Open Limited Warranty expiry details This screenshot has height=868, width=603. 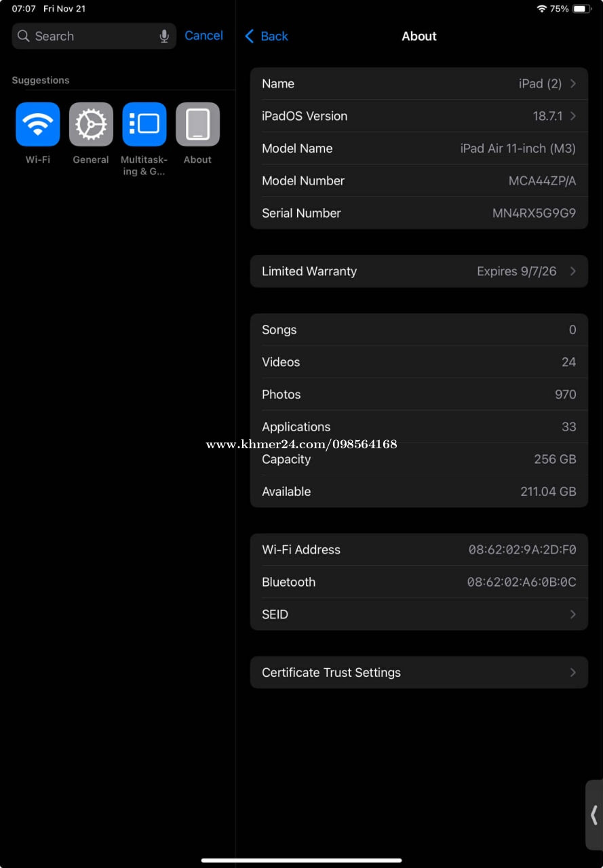click(419, 271)
